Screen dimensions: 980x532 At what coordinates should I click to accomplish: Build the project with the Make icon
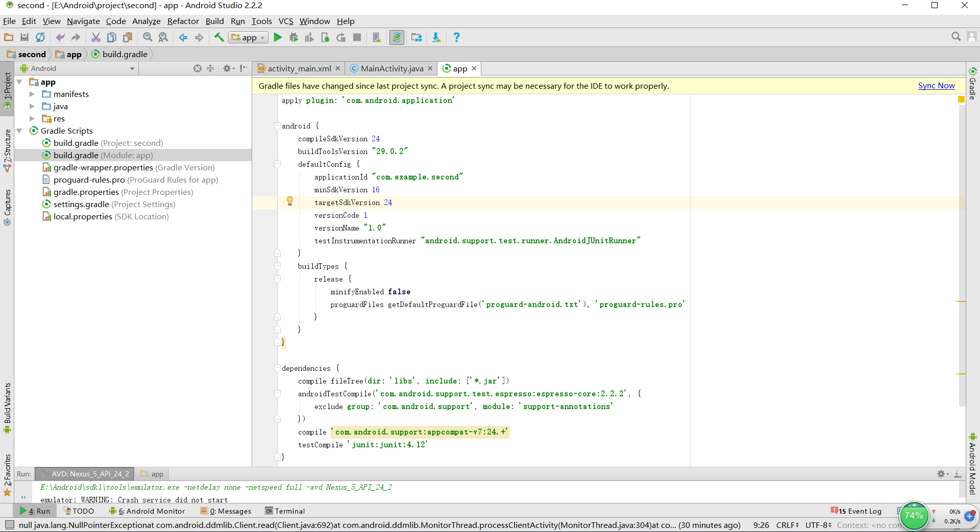(x=218, y=37)
